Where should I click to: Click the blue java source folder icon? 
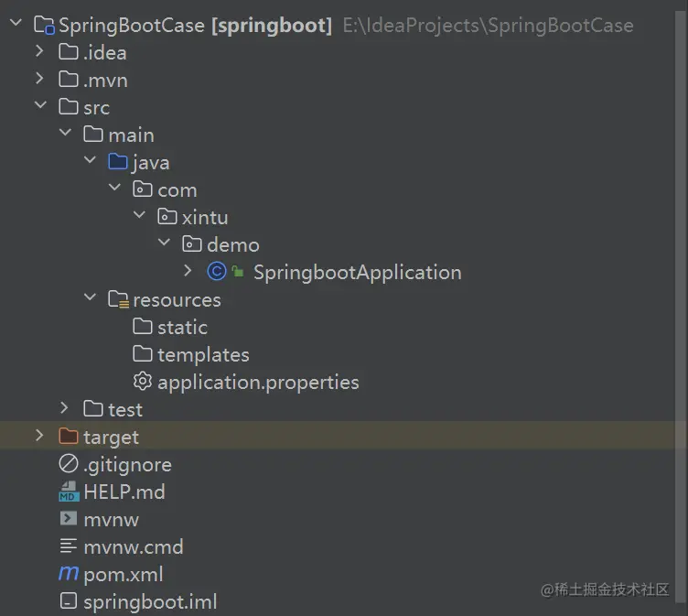118,162
